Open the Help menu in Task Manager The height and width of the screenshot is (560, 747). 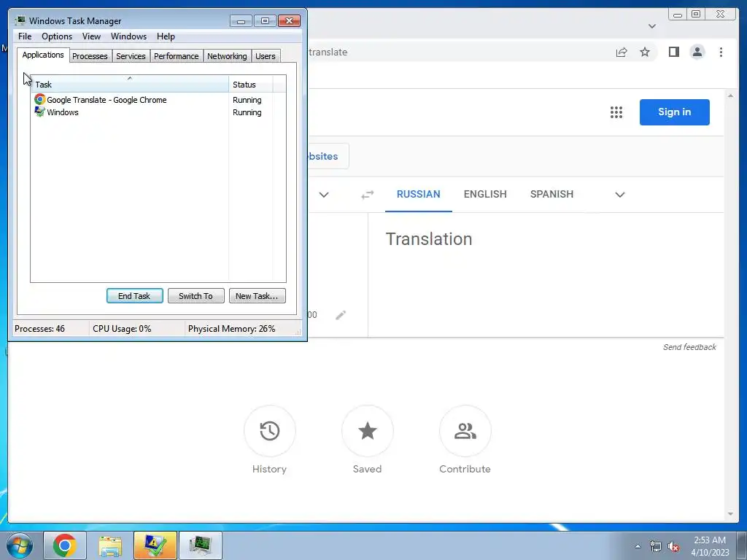(166, 36)
